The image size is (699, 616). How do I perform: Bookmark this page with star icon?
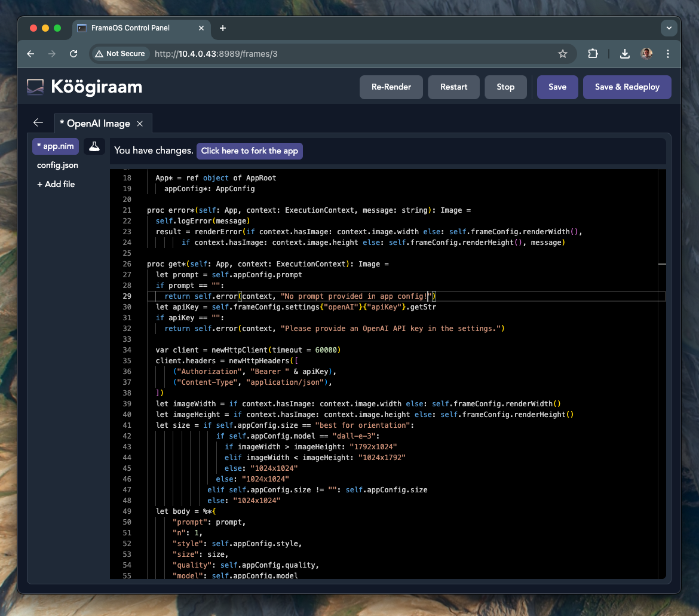pyautogui.click(x=562, y=54)
